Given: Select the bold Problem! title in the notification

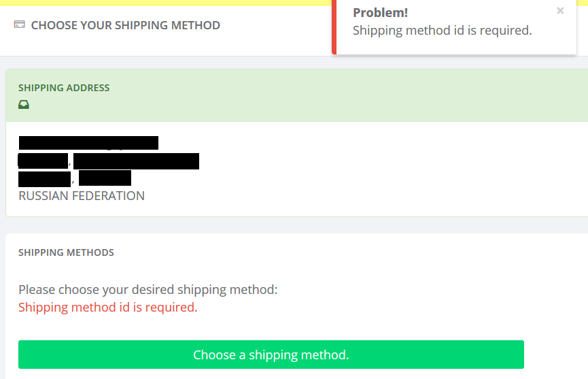Looking at the screenshot, I should point(380,13).
